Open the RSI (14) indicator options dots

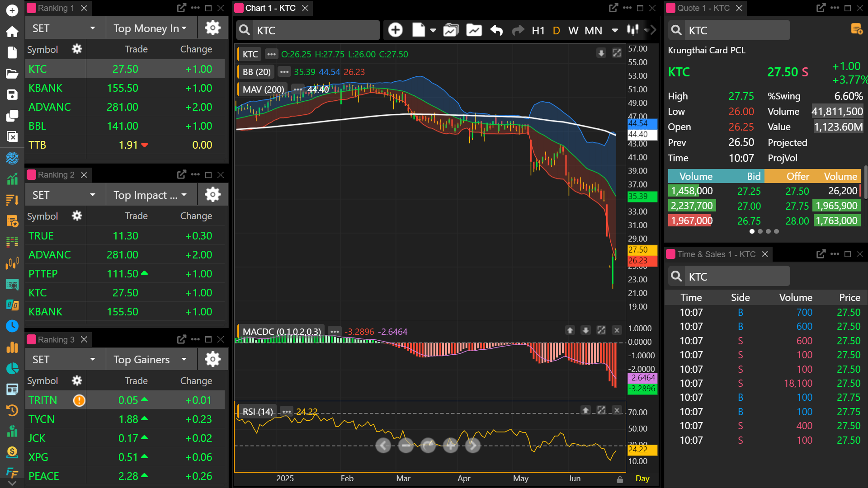click(287, 412)
